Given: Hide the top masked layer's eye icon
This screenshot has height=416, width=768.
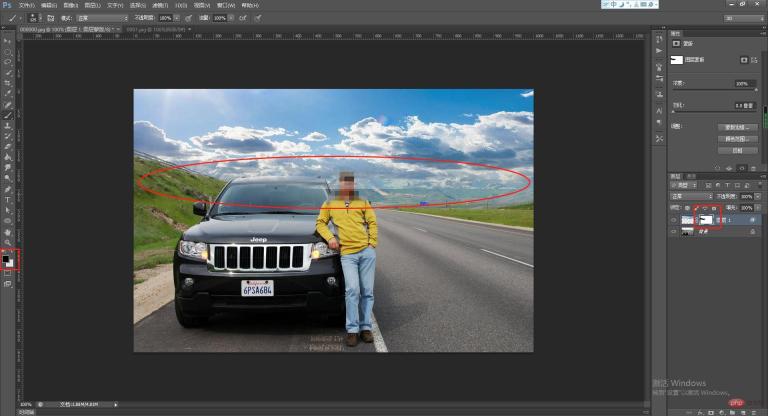Looking at the screenshot, I should point(673,217).
